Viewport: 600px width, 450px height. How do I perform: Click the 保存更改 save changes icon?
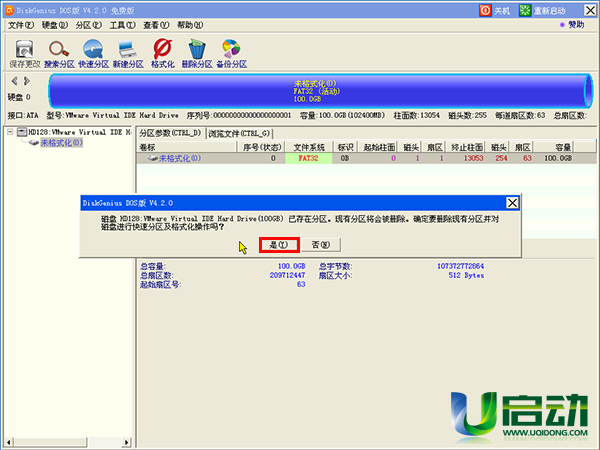click(x=24, y=54)
